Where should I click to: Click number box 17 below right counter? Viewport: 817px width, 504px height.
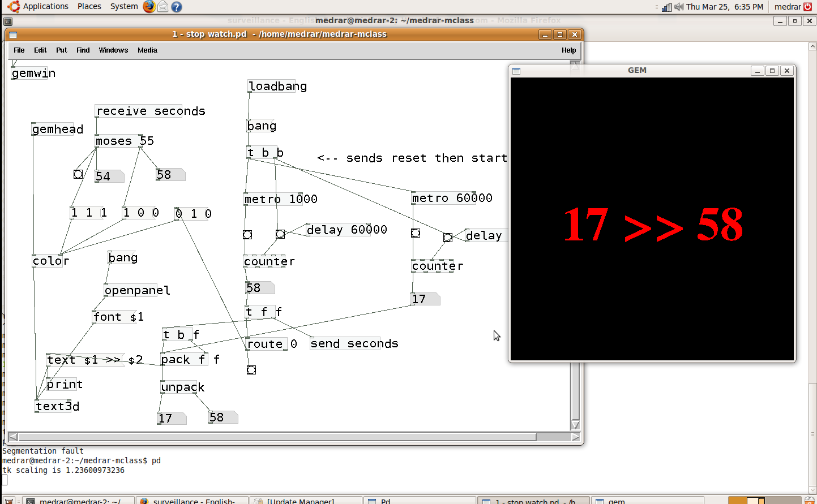coord(425,299)
